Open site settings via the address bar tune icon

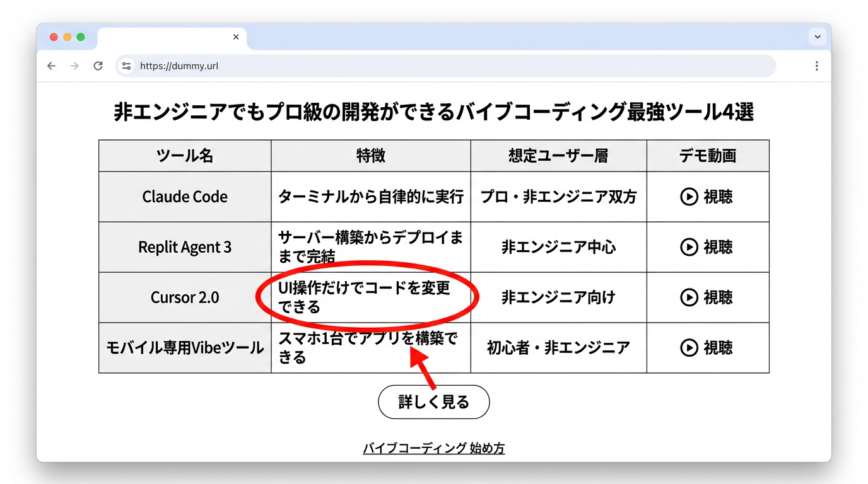click(126, 66)
